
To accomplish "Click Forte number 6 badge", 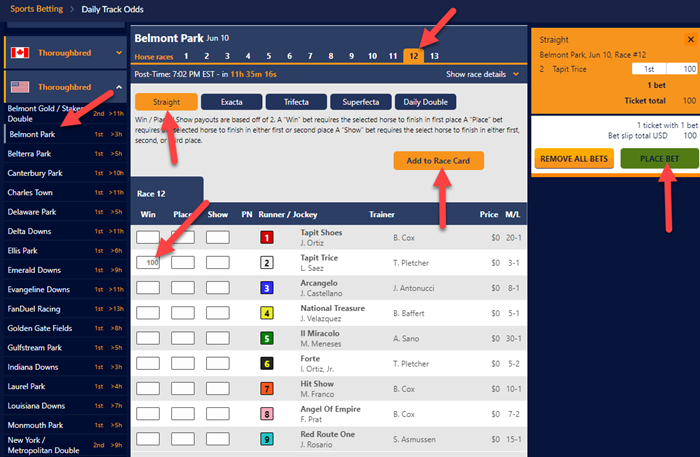I will [267, 364].
